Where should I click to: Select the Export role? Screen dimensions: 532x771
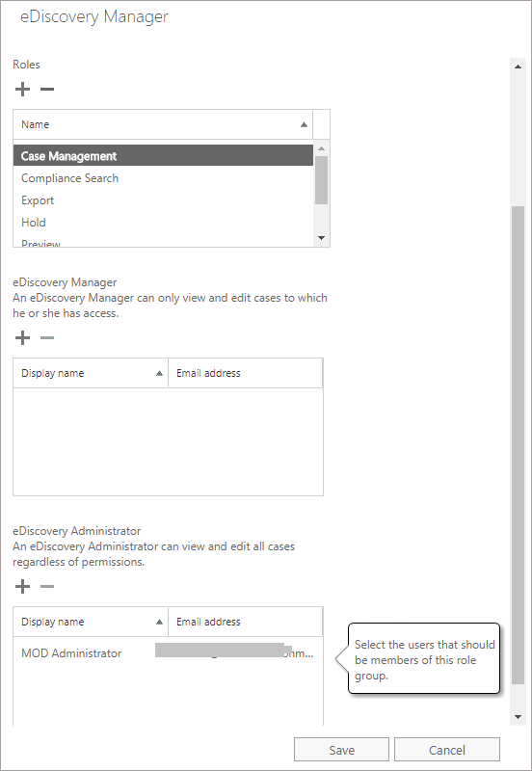click(x=163, y=200)
